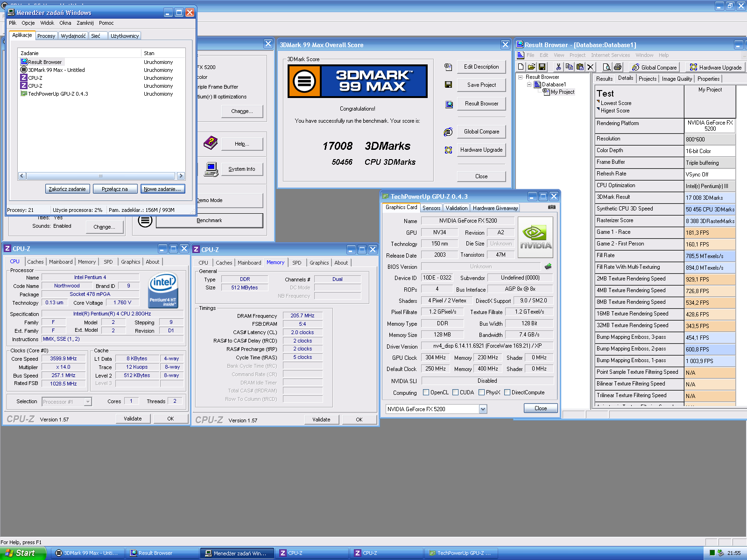Image resolution: width=747 pixels, height=560 pixels.
Task: Switch to the Sensors tab in GPU-Z
Action: [x=431, y=208]
